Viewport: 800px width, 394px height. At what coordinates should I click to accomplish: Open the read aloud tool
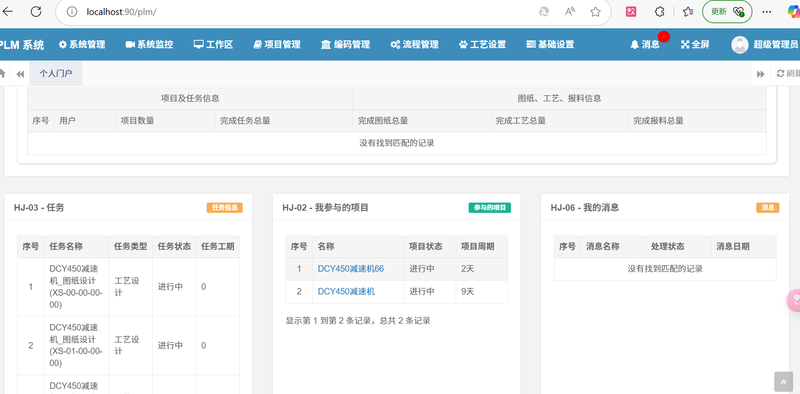pos(570,12)
